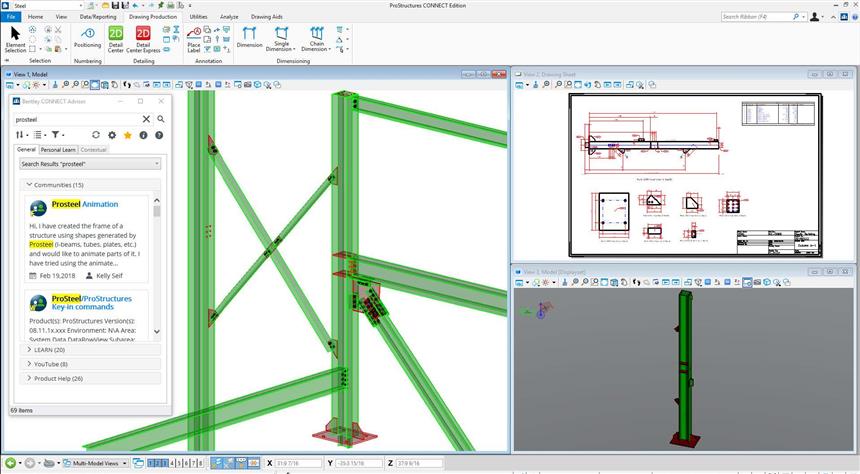The image size is (860, 474).
Task: Open the Positioning numbering tool
Action: pyautogui.click(x=87, y=37)
